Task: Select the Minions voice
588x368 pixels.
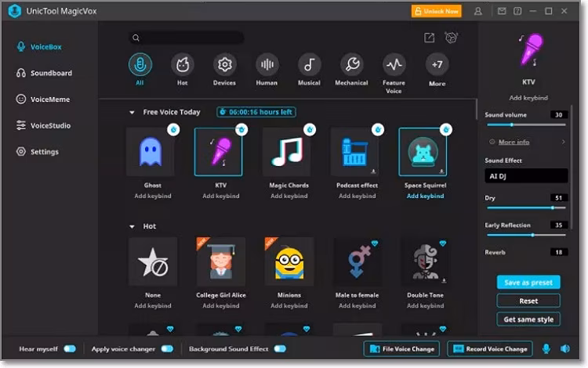Action: [x=289, y=262]
